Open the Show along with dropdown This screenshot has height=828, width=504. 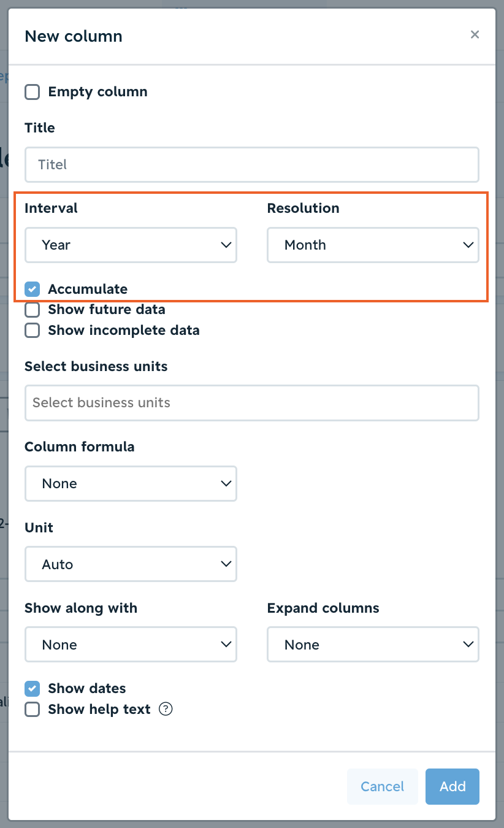pyautogui.click(x=131, y=645)
